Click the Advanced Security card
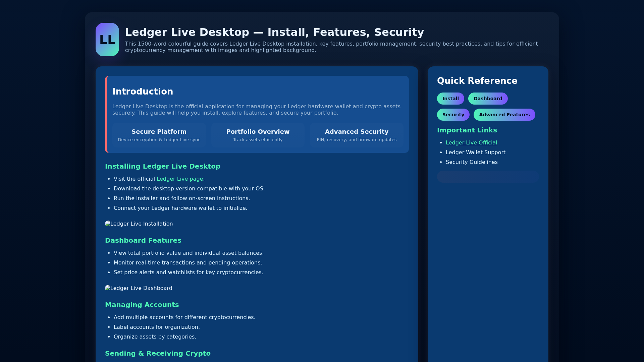The width and height of the screenshot is (644, 362). (357, 135)
